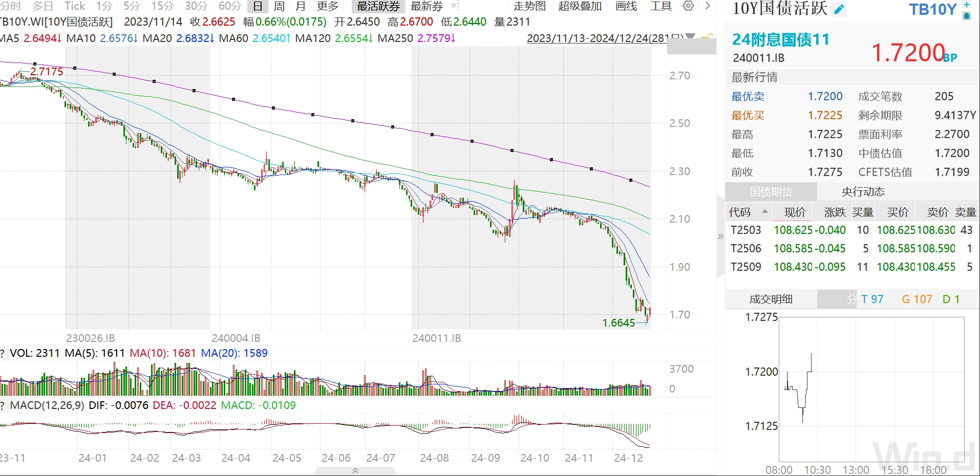Screen dimensions: 980x476
Task: Open chart settings via the gear icon
Action: (x=688, y=6)
